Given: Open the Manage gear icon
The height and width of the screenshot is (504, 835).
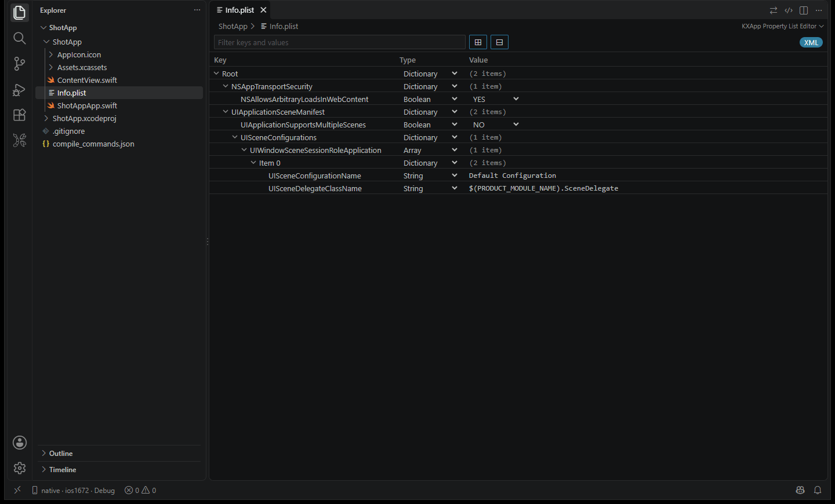Looking at the screenshot, I should coord(19,468).
